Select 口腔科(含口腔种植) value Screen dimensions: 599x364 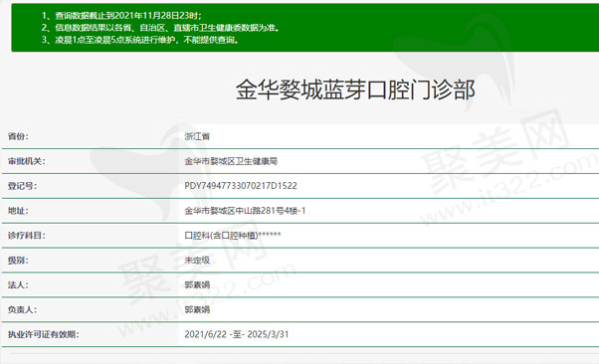[x=233, y=236]
